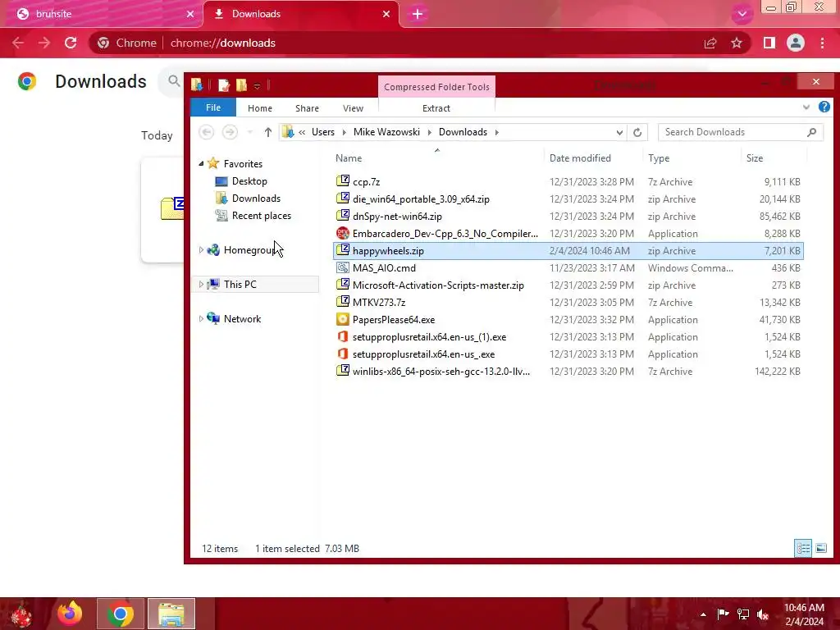Close the bruhsite tab

[190, 14]
